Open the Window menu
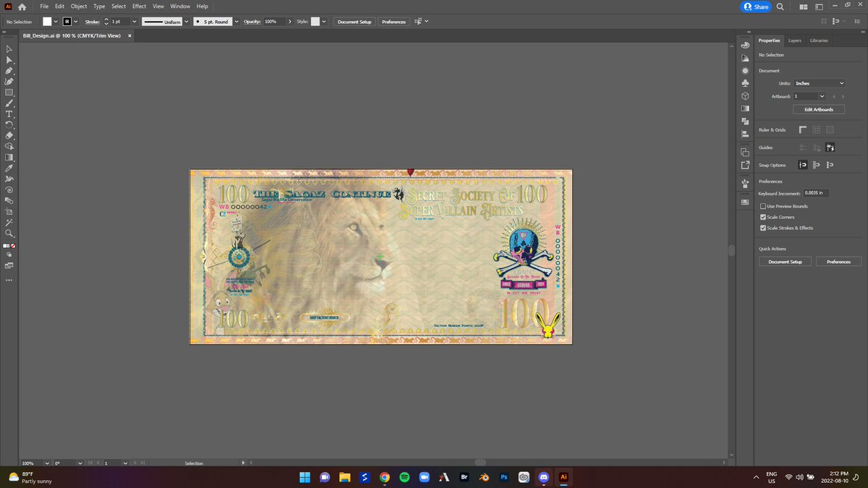868x488 pixels. pos(180,7)
